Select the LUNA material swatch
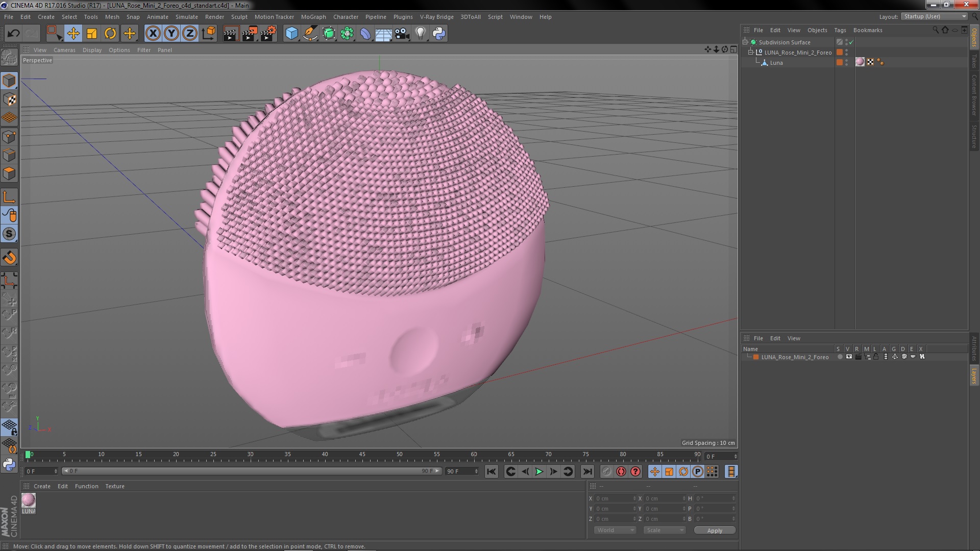This screenshot has width=980, height=551. (x=29, y=500)
